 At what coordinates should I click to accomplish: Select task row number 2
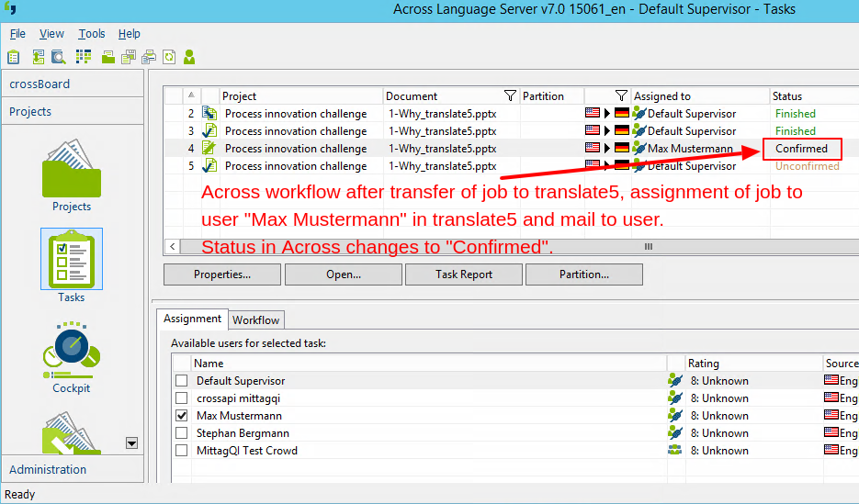click(191, 113)
